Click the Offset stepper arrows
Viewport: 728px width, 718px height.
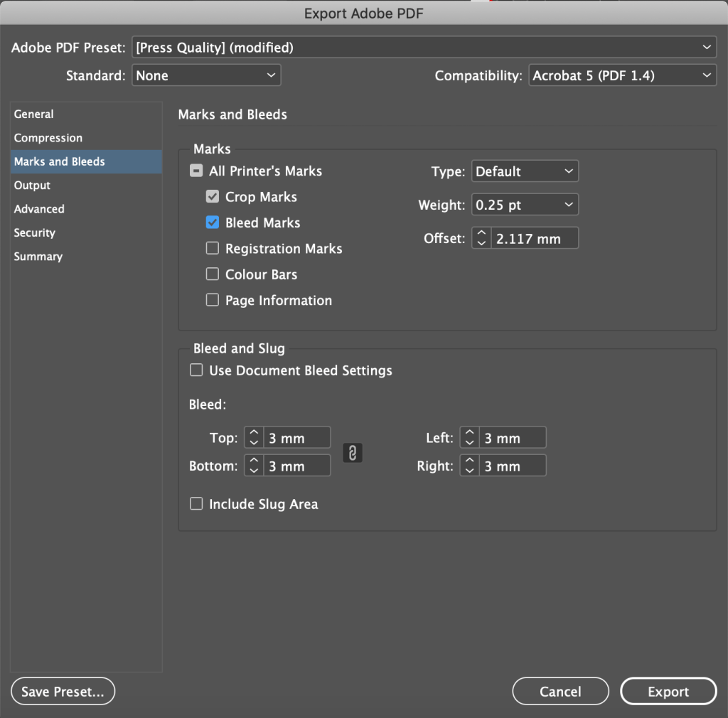(481, 238)
